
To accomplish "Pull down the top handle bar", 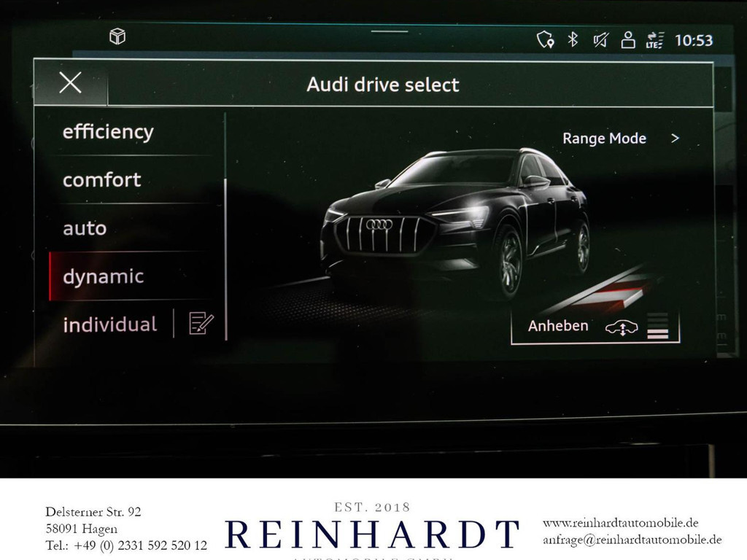I will [x=390, y=31].
